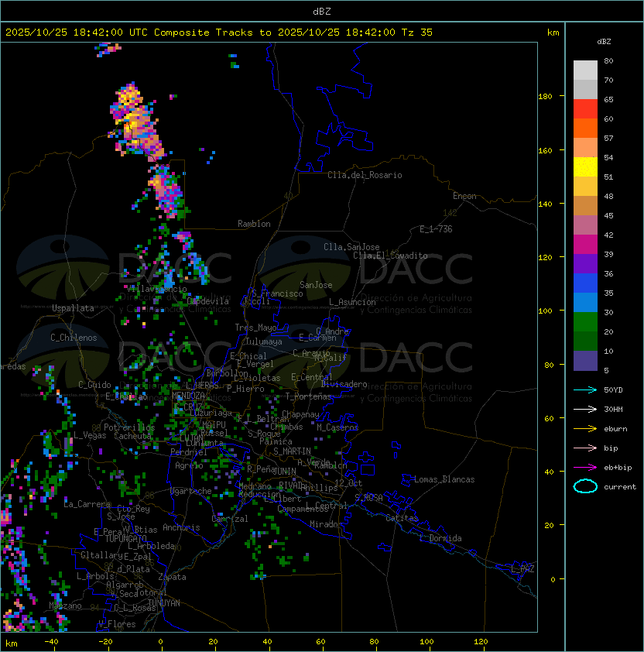Click the cyan 50YD arrow in legend
The height and width of the screenshot is (652, 644).
pyautogui.click(x=585, y=389)
